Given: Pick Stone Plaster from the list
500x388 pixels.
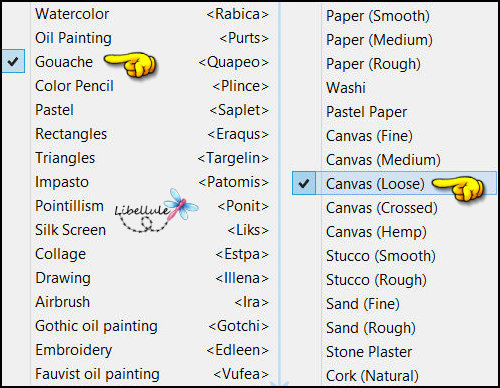Looking at the screenshot, I should tap(395, 352).
